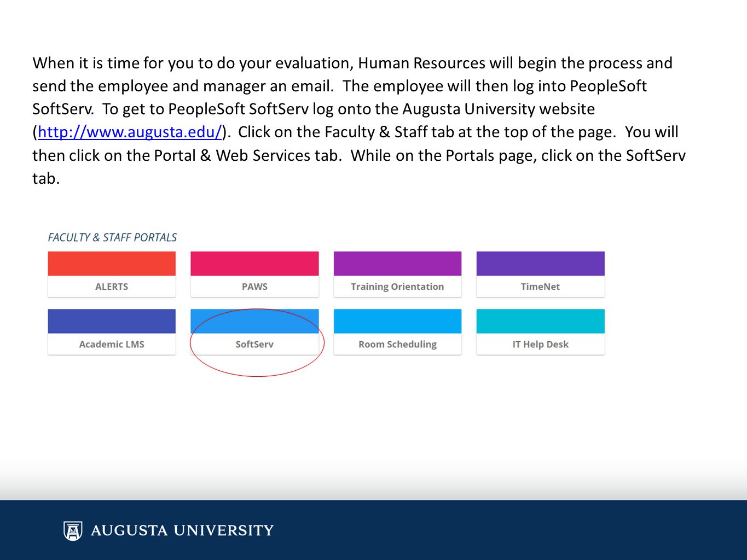This screenshot has width=747, height=560.
Task: Open the TimeNet portal tile
Action: 540,274
